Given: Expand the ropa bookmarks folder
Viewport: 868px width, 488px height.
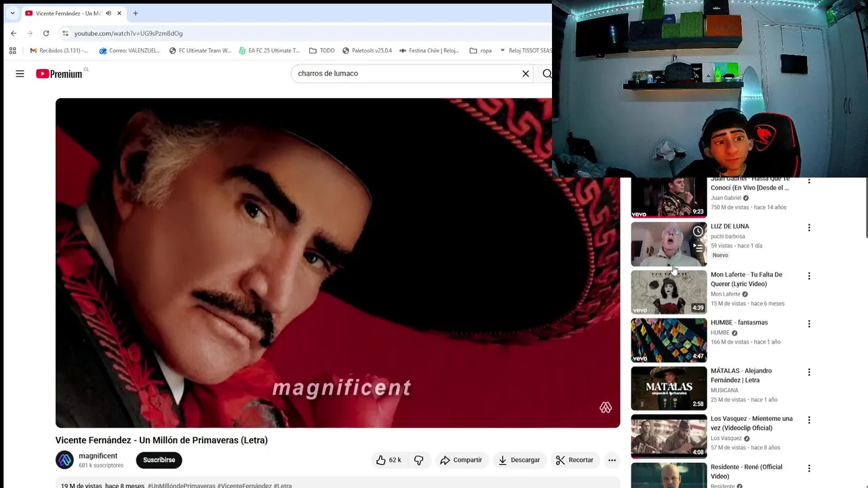Looking at the screenshot, I should click(481, 51).
